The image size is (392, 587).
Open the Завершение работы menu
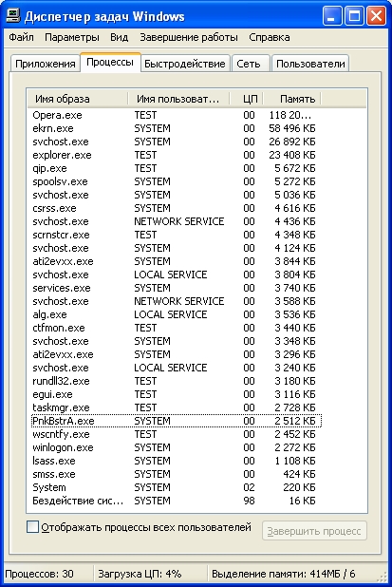(x=189, y=37)
